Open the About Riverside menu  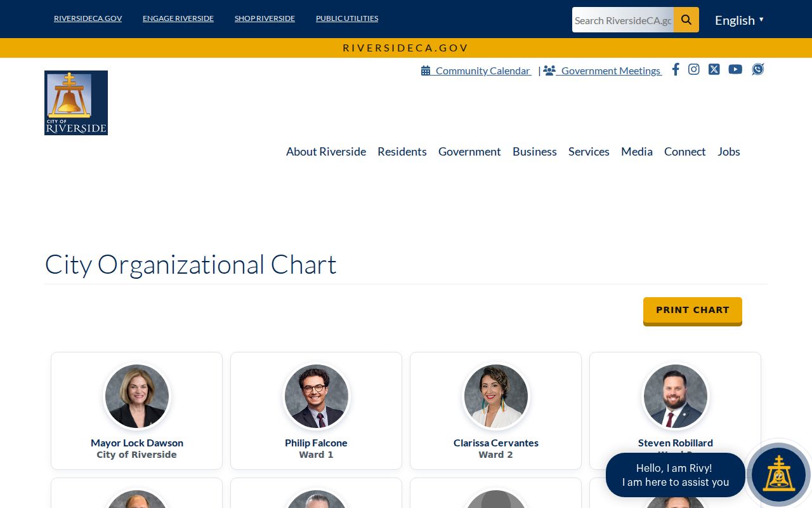click(326, 151)
